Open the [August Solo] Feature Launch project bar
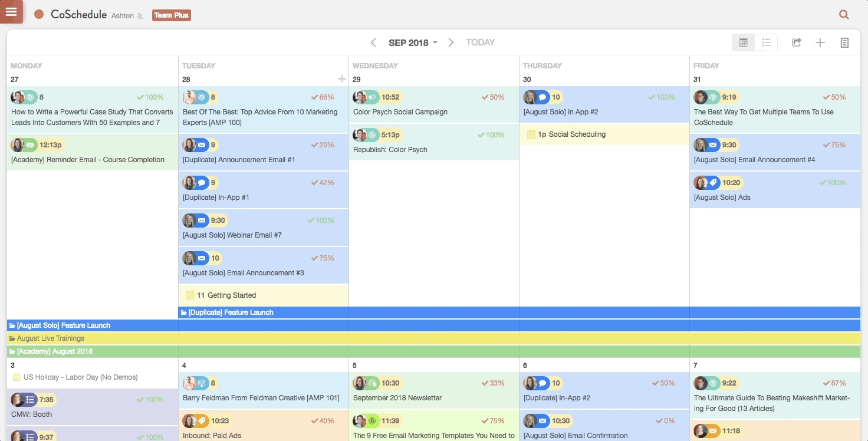The height and width of the screenshot is (441, 868). pyautogui.click(x=433, y=325)
